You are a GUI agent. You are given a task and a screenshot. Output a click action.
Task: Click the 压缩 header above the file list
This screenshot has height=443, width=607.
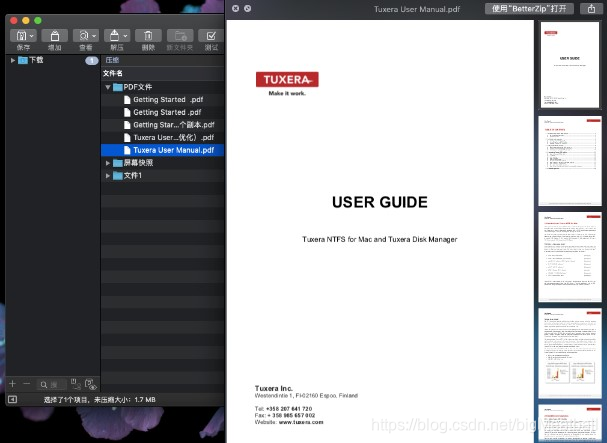pyautogui.click(x=112, y=60)
